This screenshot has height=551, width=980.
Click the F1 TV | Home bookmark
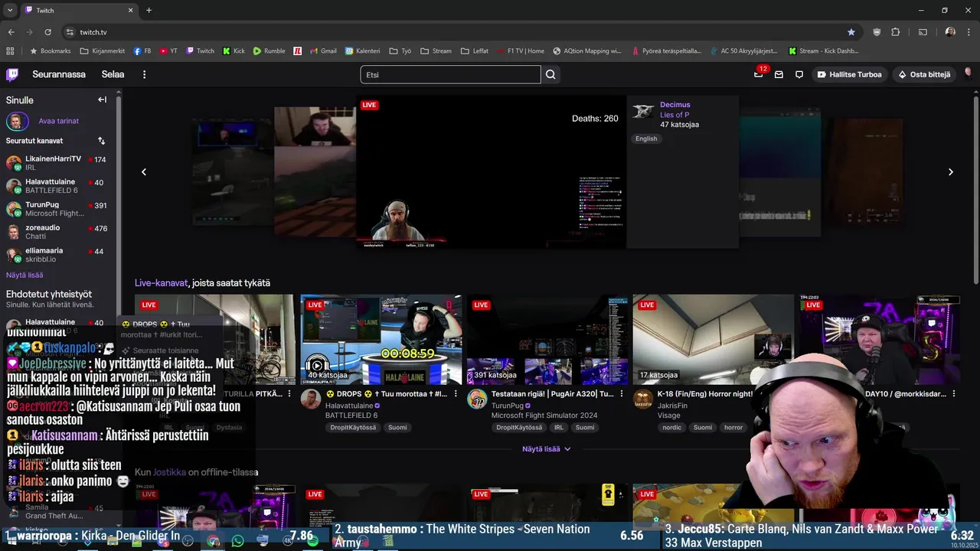(520, 51)
